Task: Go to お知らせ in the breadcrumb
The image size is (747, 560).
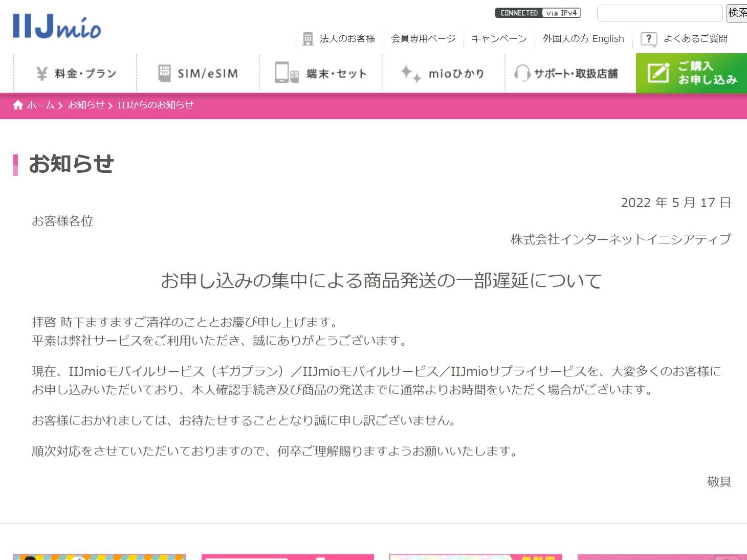Action: point(86,105)
